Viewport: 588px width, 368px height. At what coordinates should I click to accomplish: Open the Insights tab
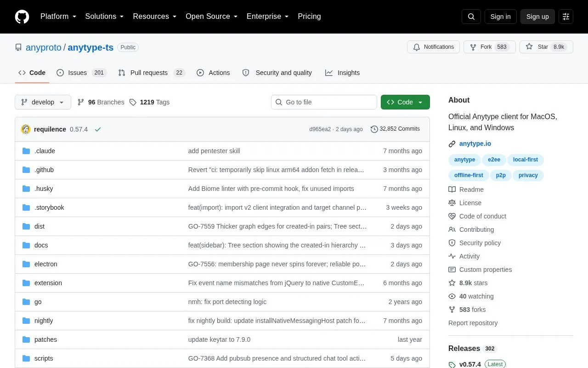pyautogui.click(x=342, y=73)
